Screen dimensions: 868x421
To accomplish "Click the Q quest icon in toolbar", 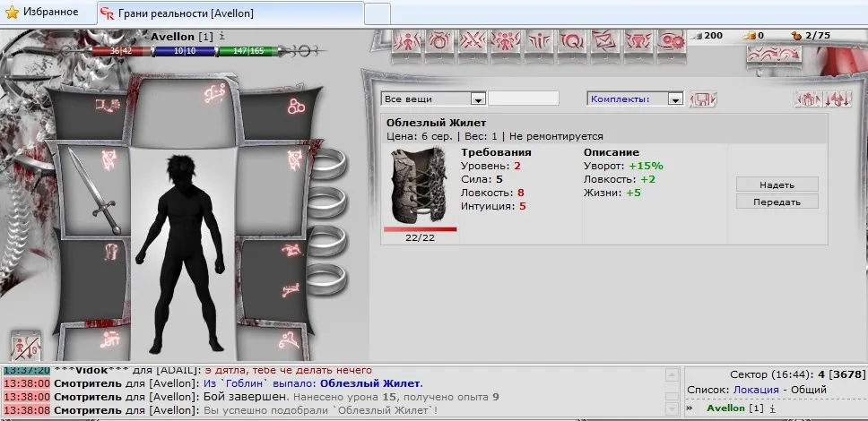I will click(x=571, y=41).
